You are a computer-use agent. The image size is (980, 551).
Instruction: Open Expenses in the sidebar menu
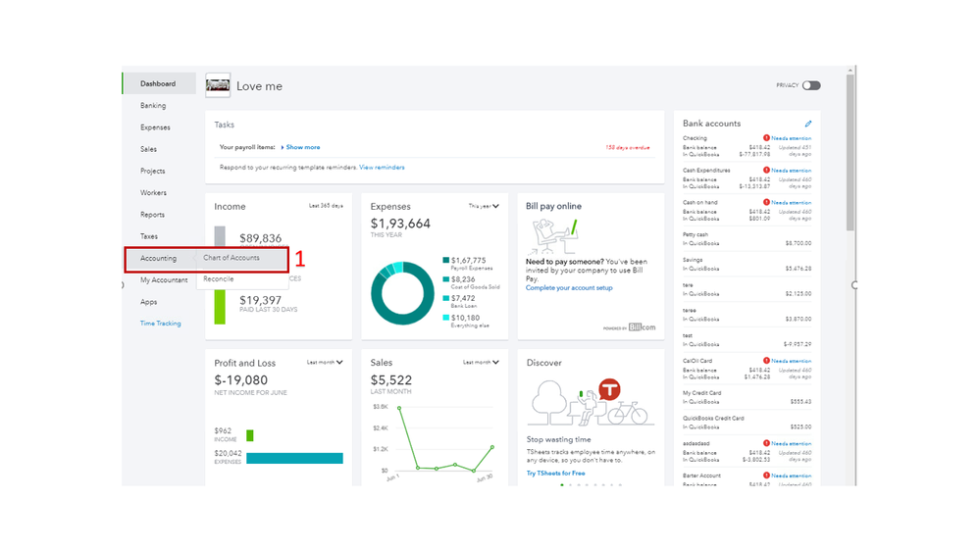point(155,127)
